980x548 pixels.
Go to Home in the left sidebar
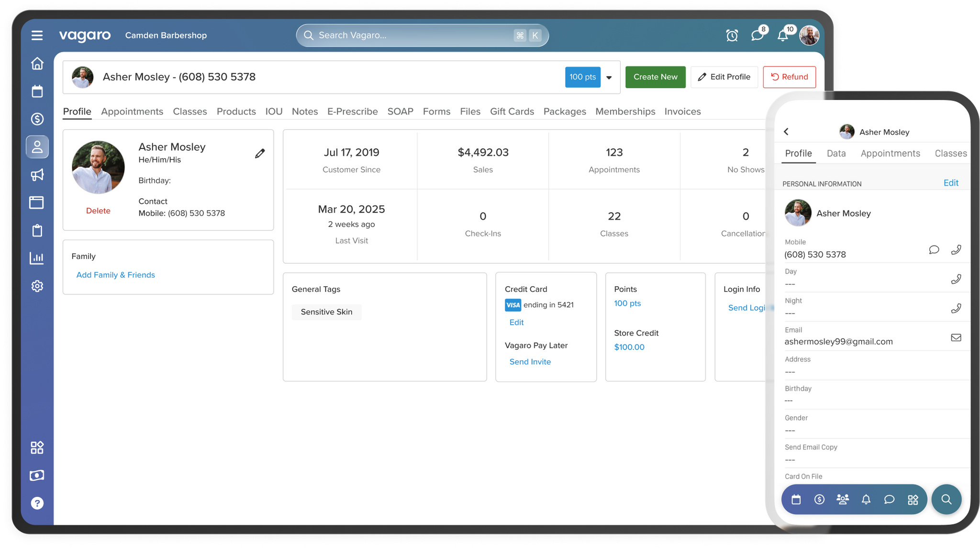37,64
